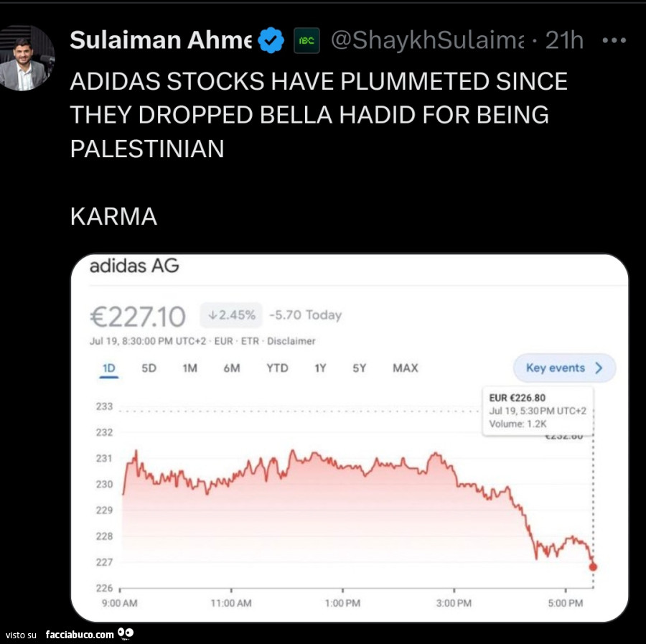Click the red endpoint dot on chart
Image resolution: width=646 pixels, height=644 pixels.
593,566
